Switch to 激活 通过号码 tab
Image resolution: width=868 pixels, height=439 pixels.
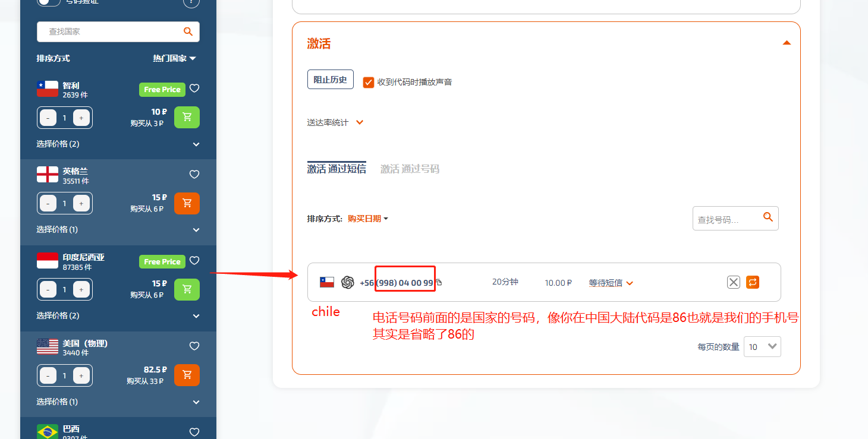pyautogui.click(x=410, y=169)
